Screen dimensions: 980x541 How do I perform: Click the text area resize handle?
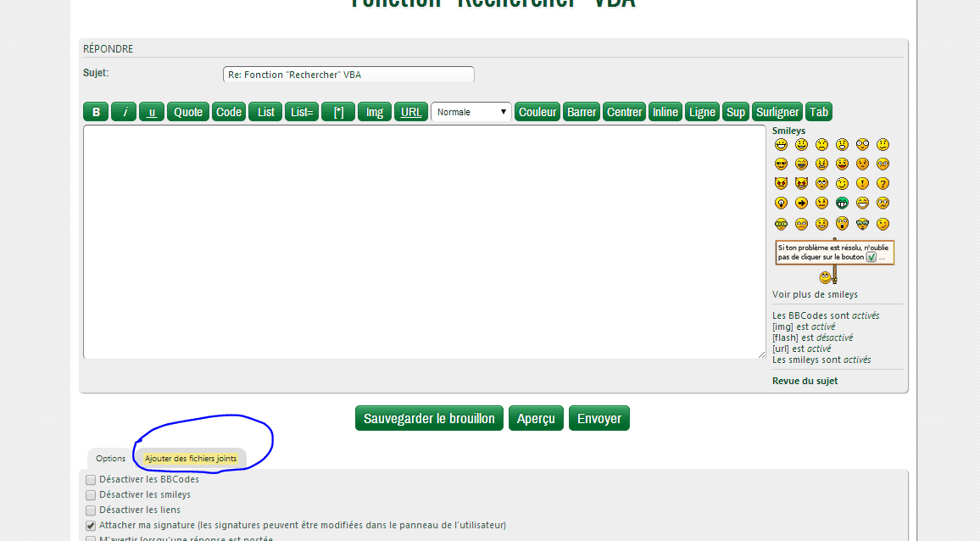(x=761, y=354)
